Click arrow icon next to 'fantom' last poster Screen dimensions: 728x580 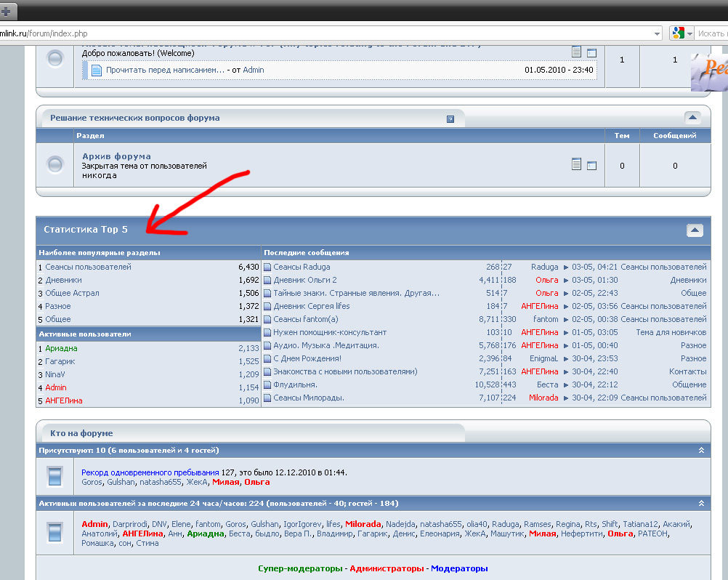565,319
